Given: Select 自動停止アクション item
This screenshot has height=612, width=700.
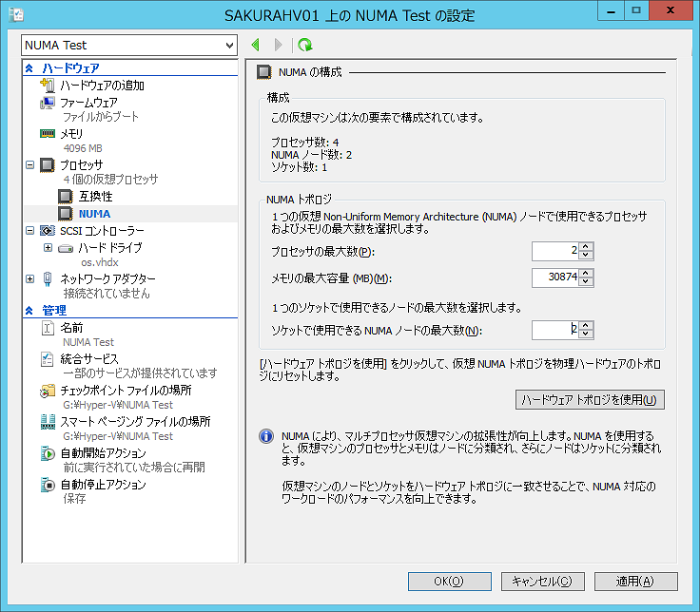Looking at the screenshot, I should [103, 485].
